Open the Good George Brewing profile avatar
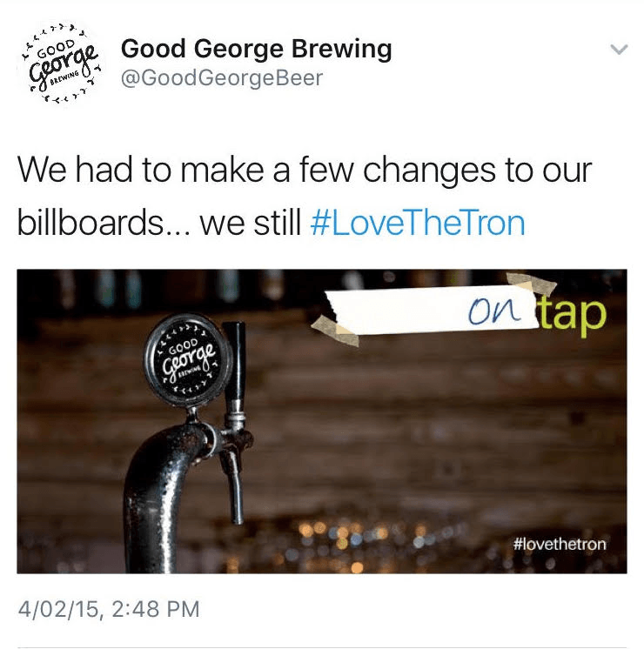This screenshot has width=644, height=649. point(63,62)
